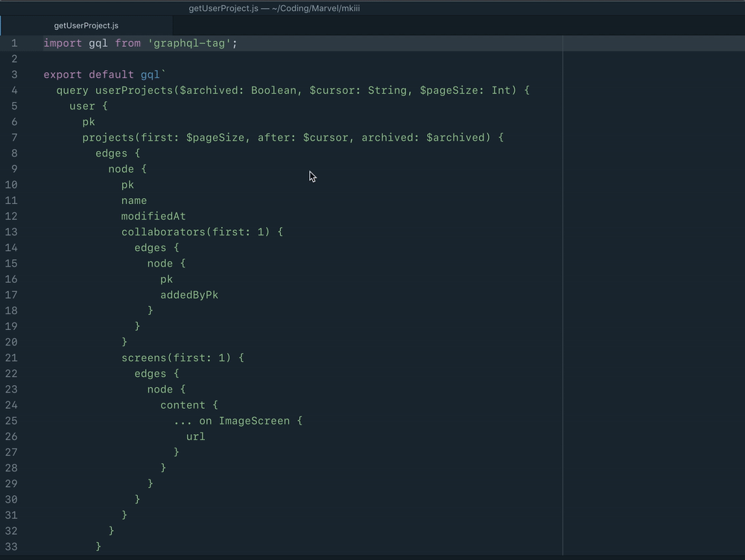Click the projects field on line 7
This screenshot has width=745, height=560.
tap(108, 137)
